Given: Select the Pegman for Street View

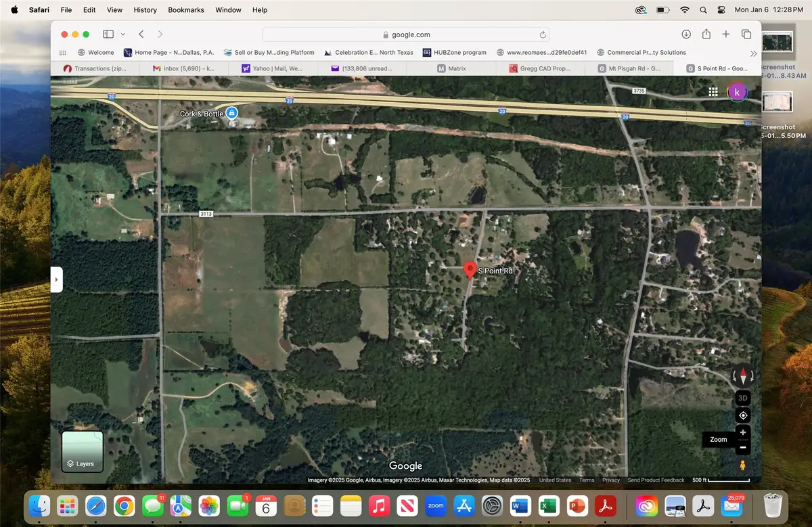Looking at the screenshot, I should click(742, 465).
